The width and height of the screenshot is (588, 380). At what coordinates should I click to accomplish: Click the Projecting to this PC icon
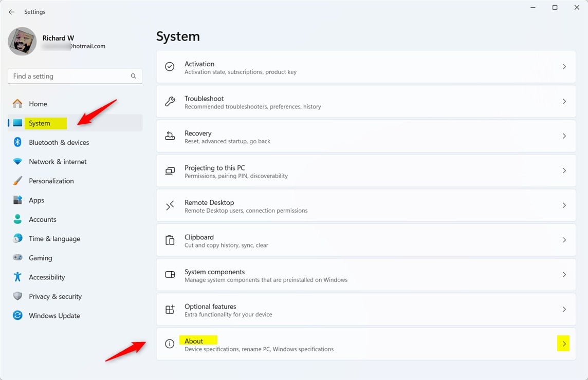(170, 171)
